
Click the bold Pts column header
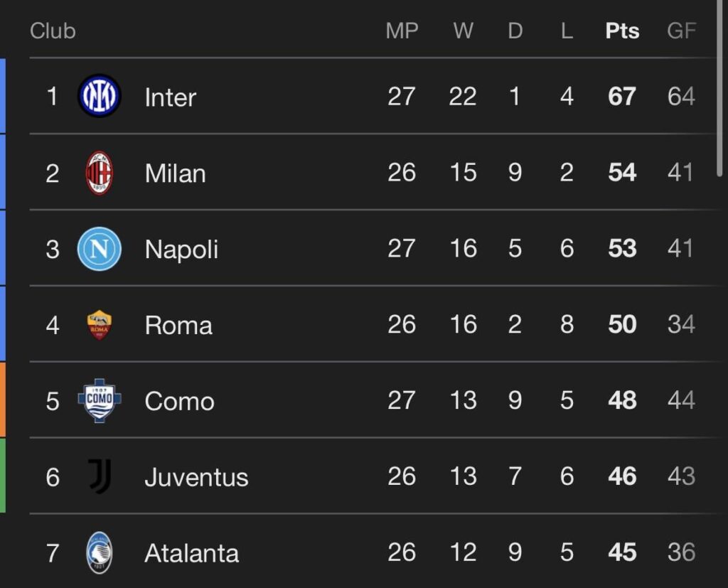click(x=621, y=31)
